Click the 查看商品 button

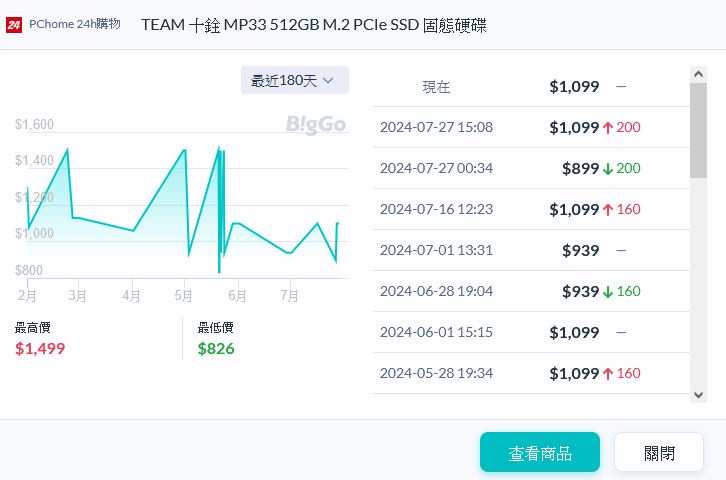[x=540, y=452]
